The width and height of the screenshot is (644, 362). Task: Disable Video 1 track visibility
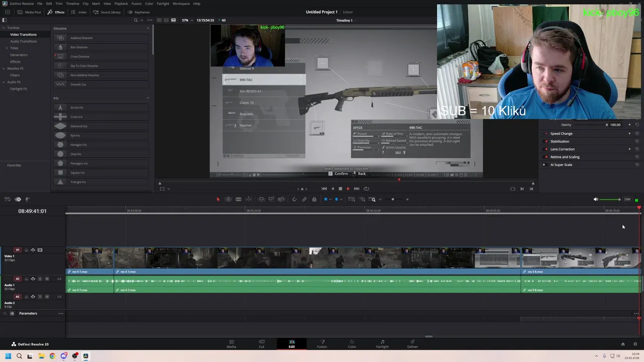click(x=40, y=250)
